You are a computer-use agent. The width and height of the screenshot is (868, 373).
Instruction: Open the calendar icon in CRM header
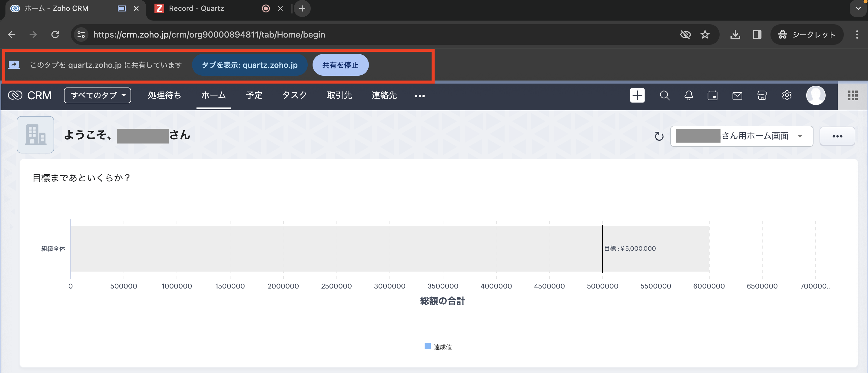point(712,96)
